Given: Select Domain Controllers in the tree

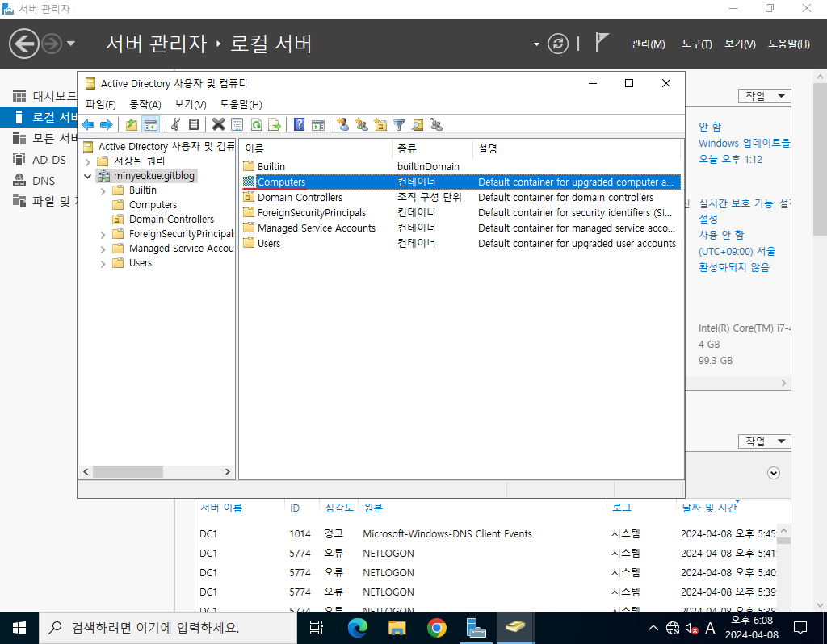Looking at the screenshot, I should [x=171, y=220].
